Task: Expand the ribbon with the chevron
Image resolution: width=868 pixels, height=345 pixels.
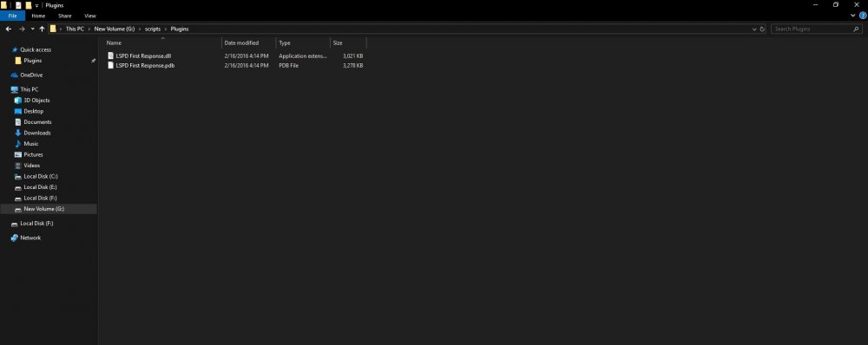Action: (x=853, y=16)
